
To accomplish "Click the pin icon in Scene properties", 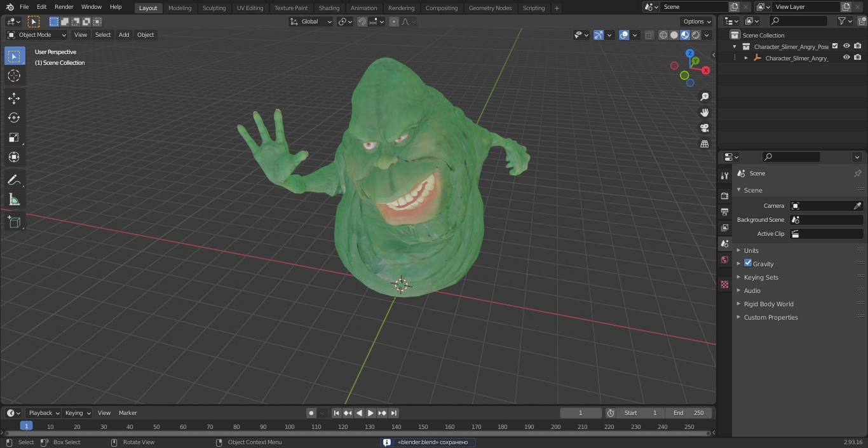I will tap(857, 173).
